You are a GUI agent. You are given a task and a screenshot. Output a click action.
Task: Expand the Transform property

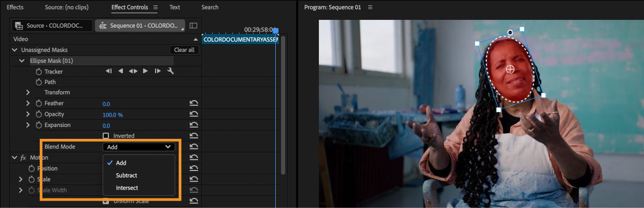click(x=28, y=92)
